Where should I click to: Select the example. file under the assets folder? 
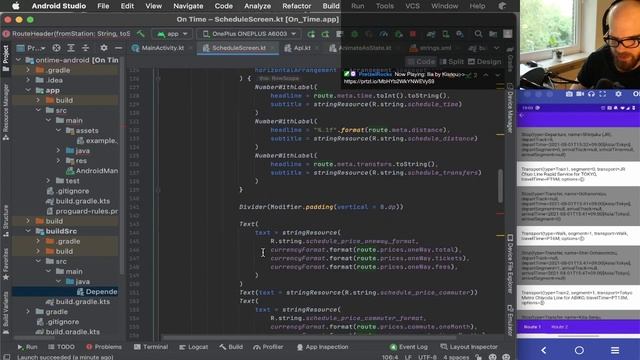pyautogui.click(x=97, y=141)
